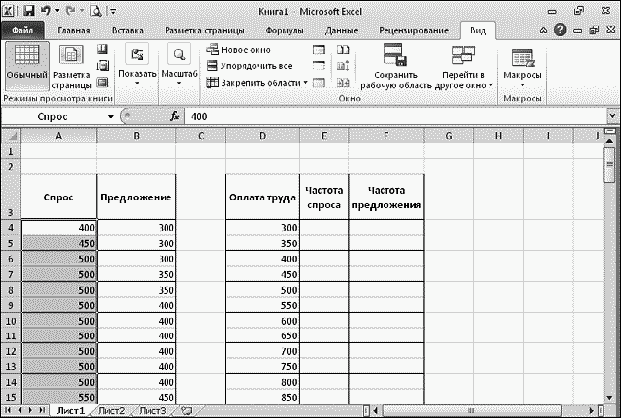Click the Новое окно button
This screenshot has height=418, width=621.
click(242, 49)
